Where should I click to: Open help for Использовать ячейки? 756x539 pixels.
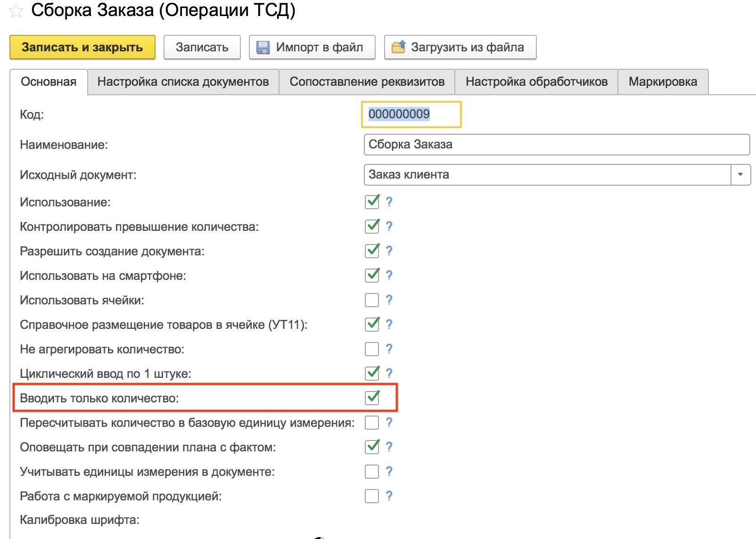click(389, 300)
